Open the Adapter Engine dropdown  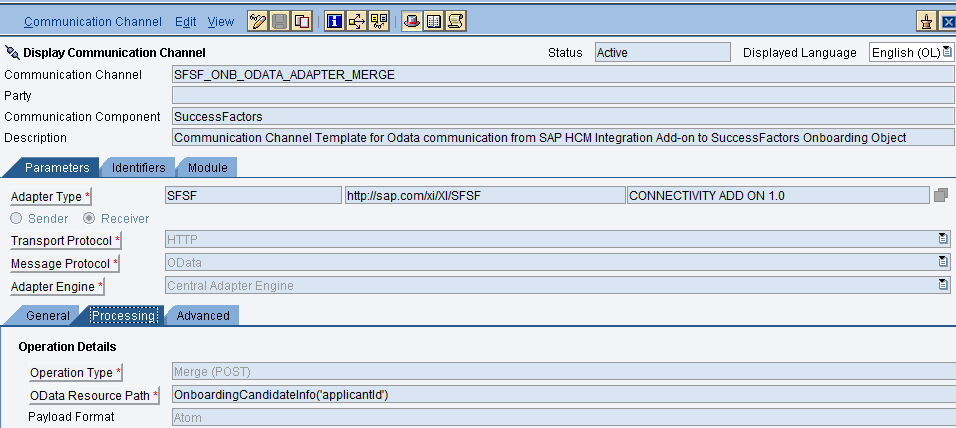943,285
